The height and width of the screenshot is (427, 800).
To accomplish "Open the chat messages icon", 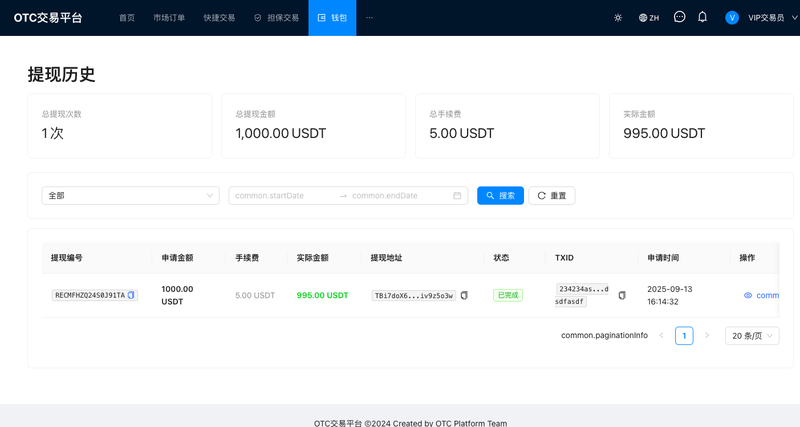I will coord(679,18).
